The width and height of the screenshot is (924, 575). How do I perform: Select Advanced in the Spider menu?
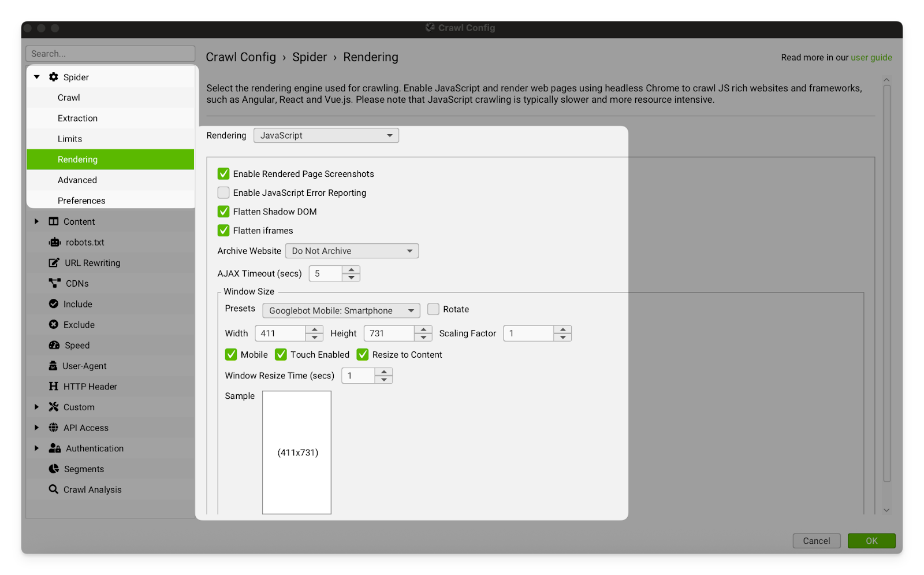click(x=77, y=180)
